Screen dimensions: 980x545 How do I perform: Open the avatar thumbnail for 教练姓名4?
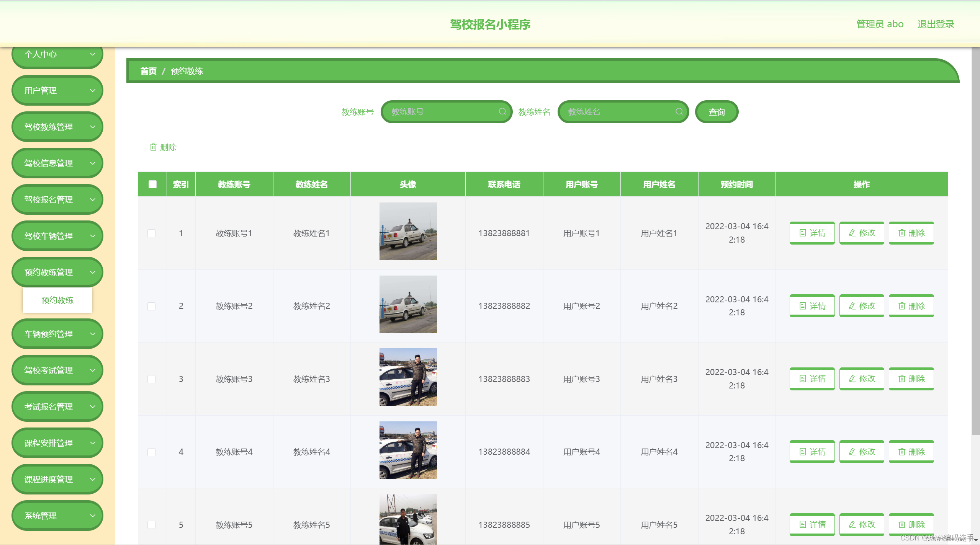[x=408, y=450]
